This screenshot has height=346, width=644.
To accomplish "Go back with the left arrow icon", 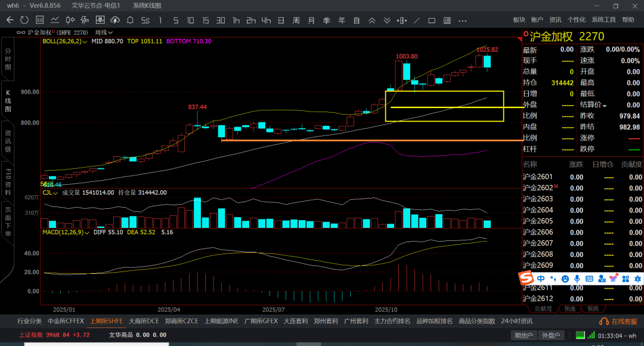I will click(x=10, y=20).
